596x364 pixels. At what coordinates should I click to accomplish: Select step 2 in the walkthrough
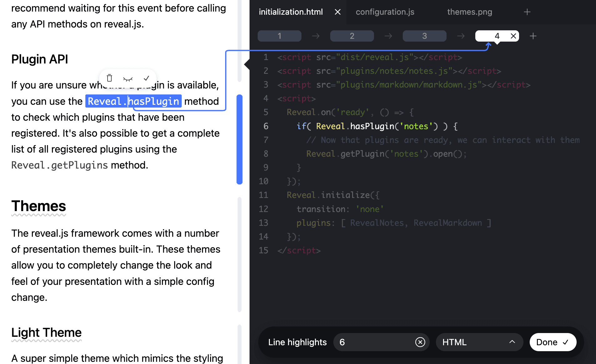click(x=352, y=36)
